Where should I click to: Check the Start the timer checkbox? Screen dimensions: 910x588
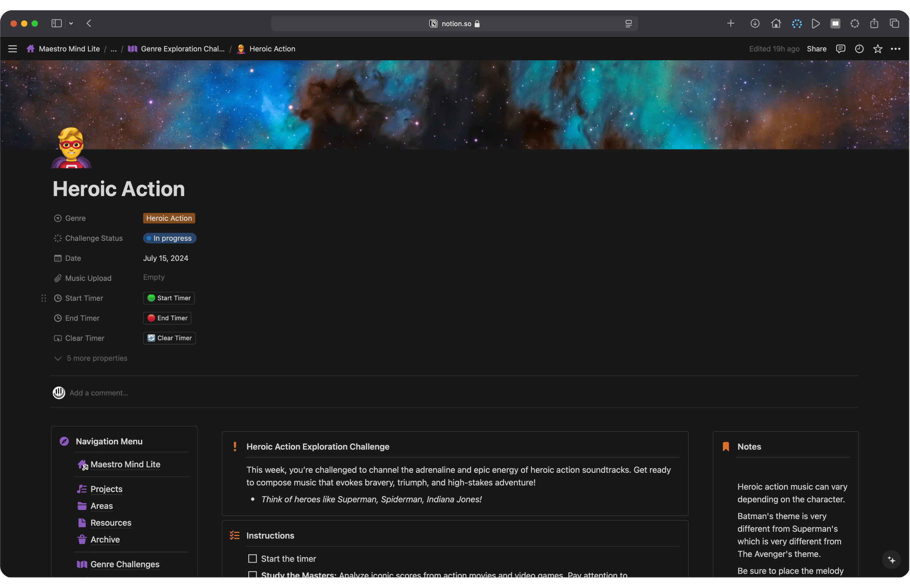click(x=253, y=558)
